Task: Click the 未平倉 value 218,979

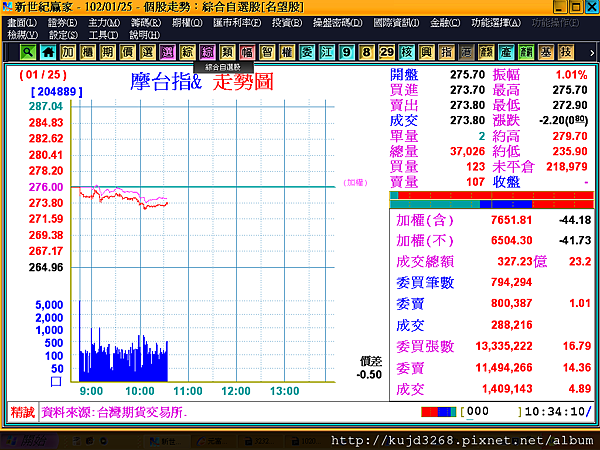Action: tap(567, 166)
